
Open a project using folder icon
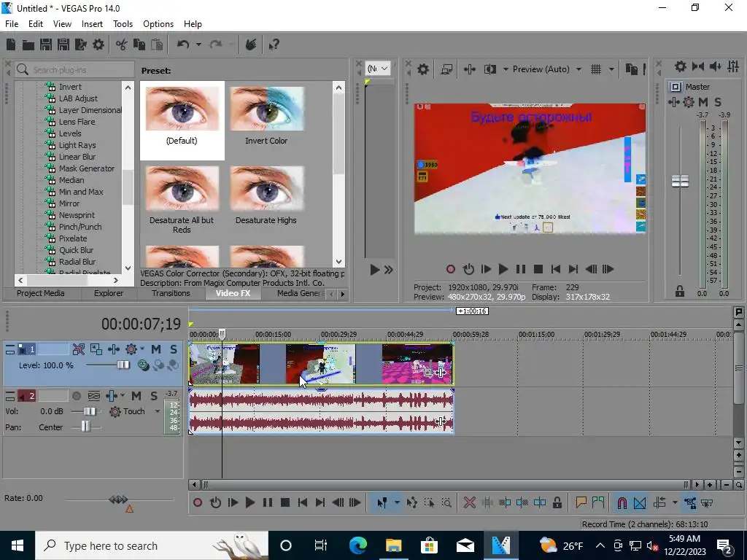(x=28, y=44)
